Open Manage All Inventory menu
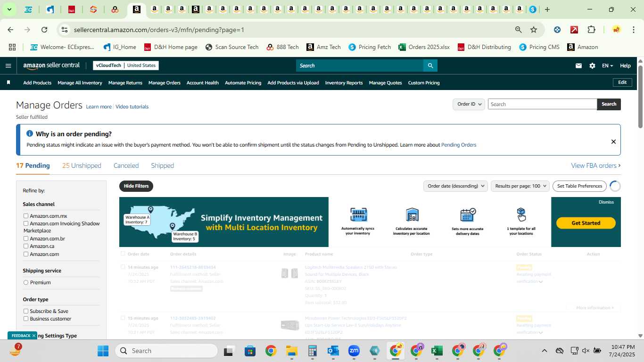644x362 pixels. tap(80, 82)
